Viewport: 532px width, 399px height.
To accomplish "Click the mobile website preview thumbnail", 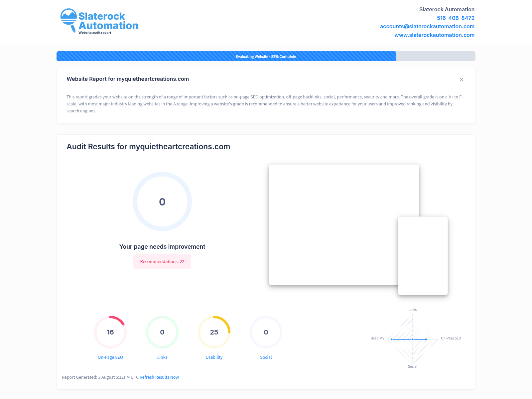I will pos(423,256).
